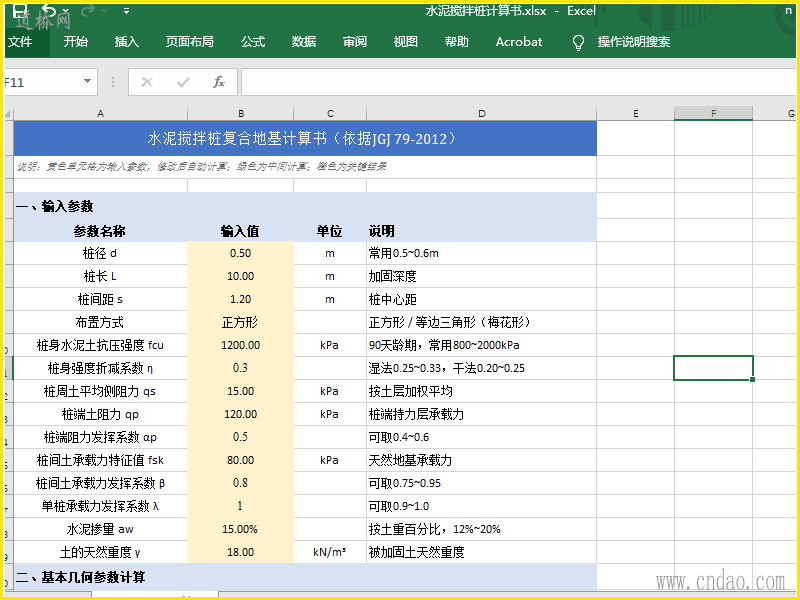Viewport: 800px width, 600px height.
Task: Click the Enter checkmark formula bar icon
Action: click(183, 82)
